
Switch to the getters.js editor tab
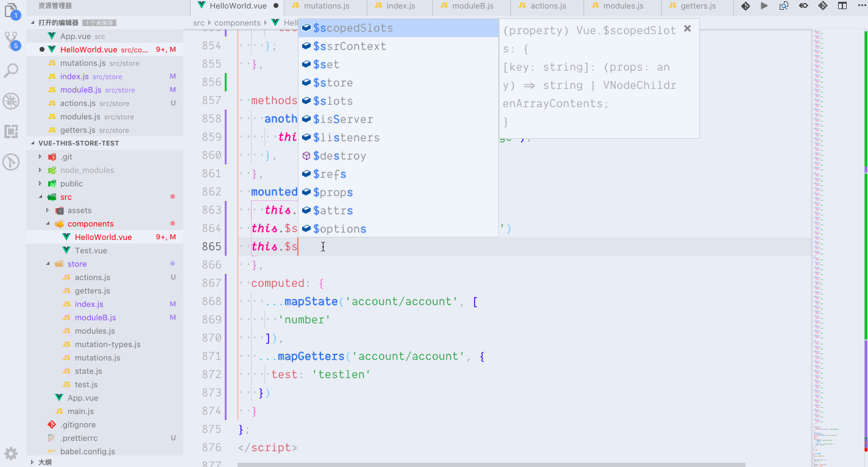tap(697, 6)
